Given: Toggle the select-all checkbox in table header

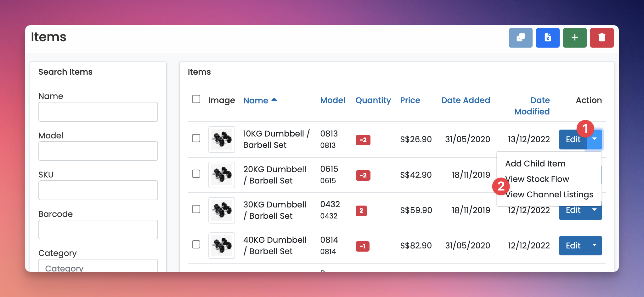Looking at the screenshot, I should pos(196,99).
